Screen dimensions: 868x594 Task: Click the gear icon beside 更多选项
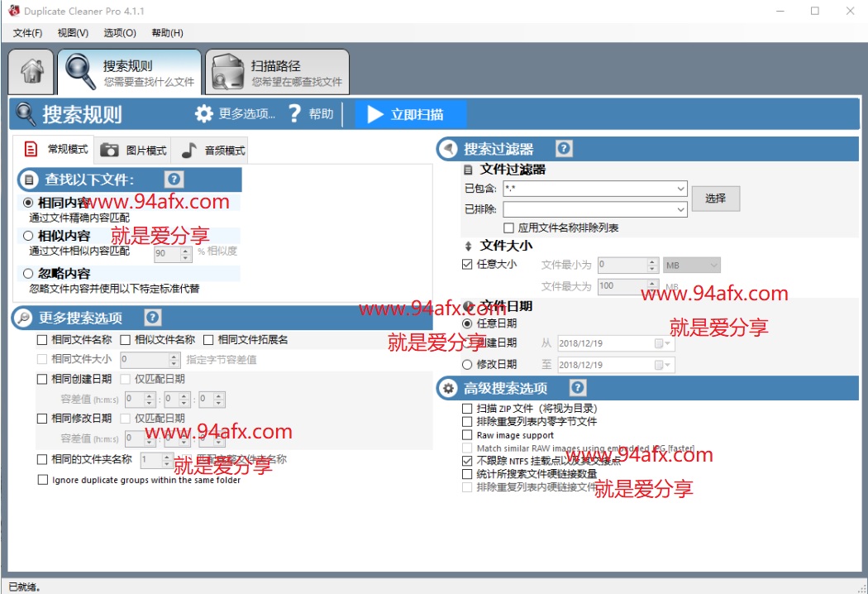pos(203,114)
